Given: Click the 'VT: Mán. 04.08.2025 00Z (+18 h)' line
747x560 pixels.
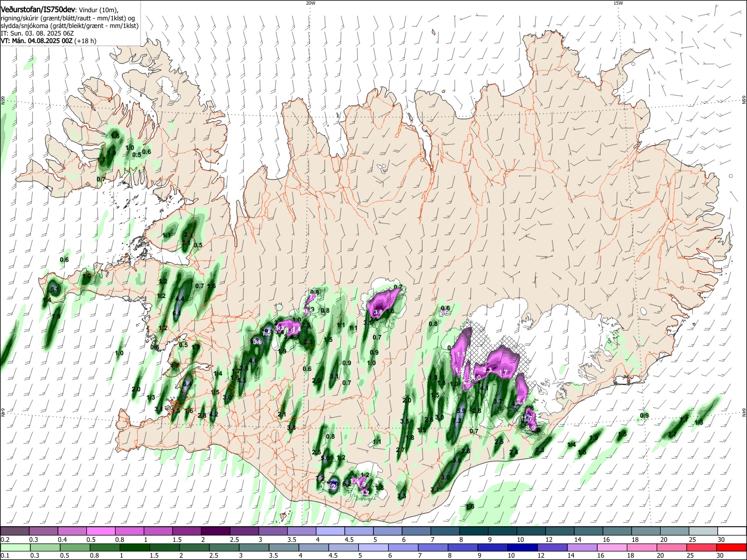Looking at the screenshot, I should click(48, 41).
